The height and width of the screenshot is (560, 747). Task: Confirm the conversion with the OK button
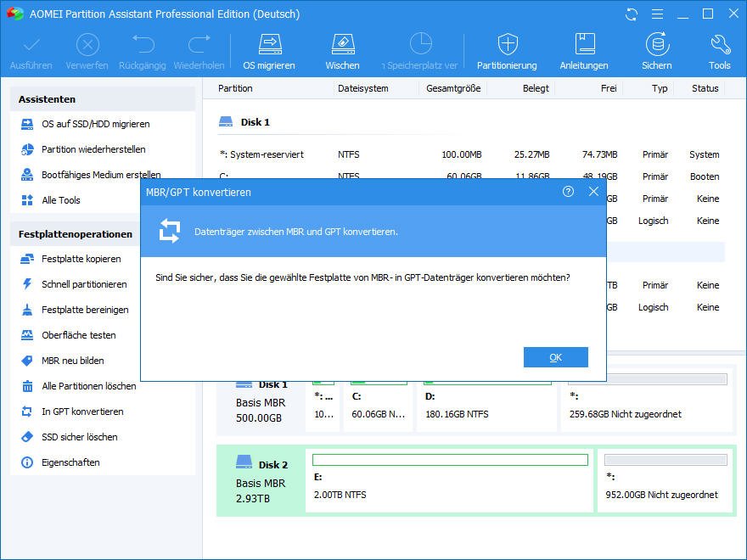[555, 357]
